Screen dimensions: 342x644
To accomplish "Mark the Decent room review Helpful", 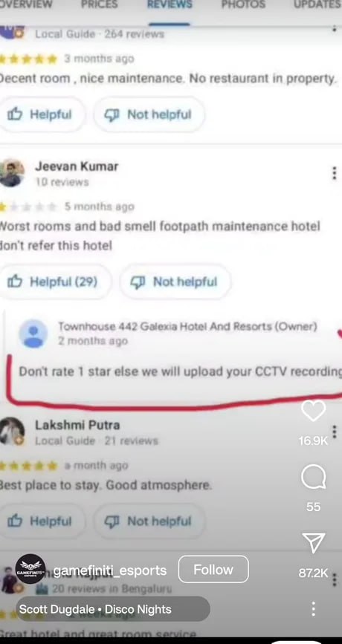I will click(x=42, y=114).
